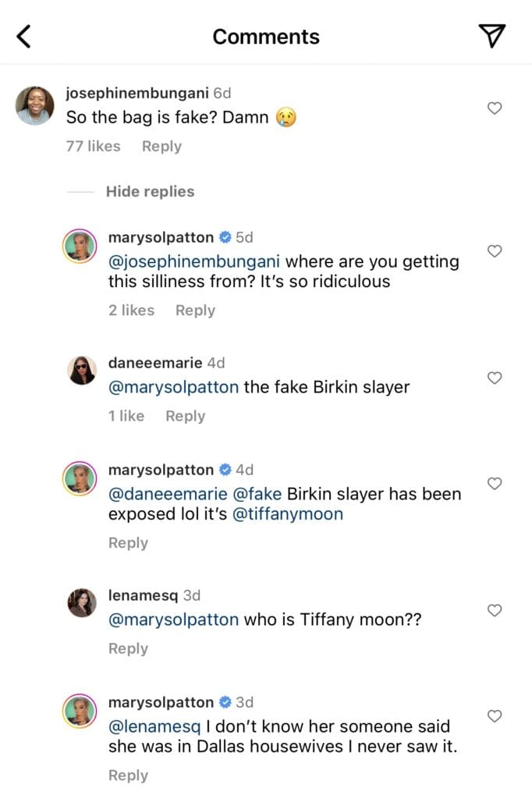Image resolution: width=532 pixels, height=799 pixels.
Task: Open lenamesq's username
Action: (144, 596)
